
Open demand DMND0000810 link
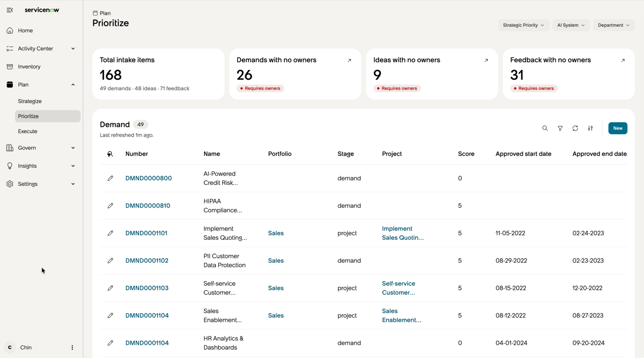point(148,206)
